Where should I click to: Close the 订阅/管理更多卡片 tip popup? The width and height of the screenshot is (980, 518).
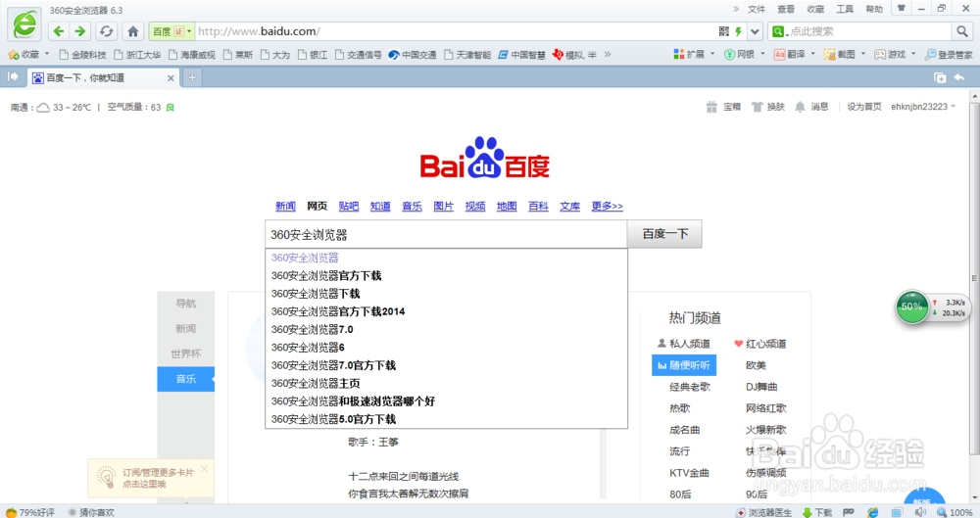[205, 469]
